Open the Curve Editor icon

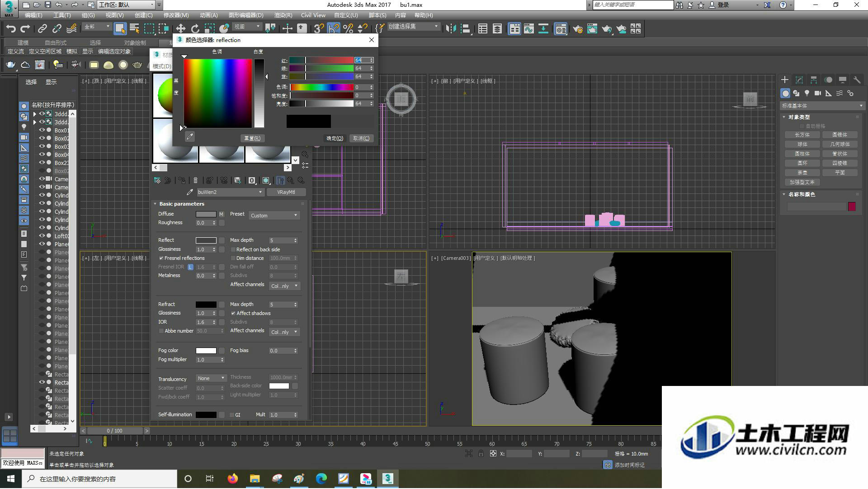point(529,28)
